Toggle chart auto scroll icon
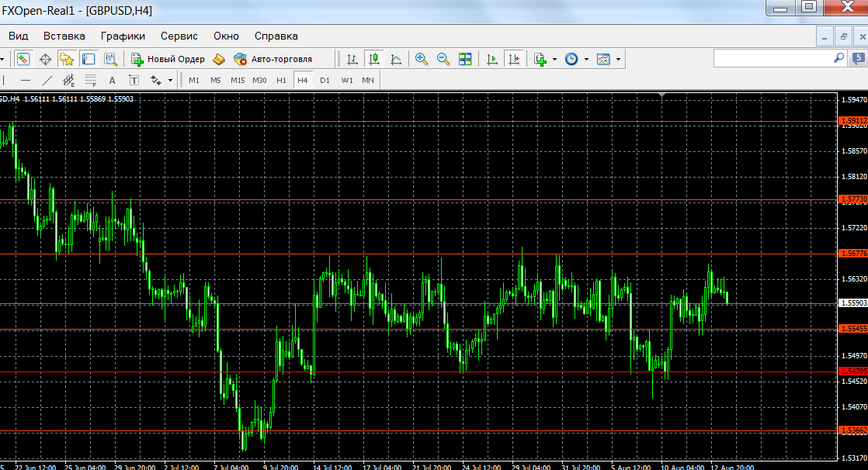 (x=491, y=59)
